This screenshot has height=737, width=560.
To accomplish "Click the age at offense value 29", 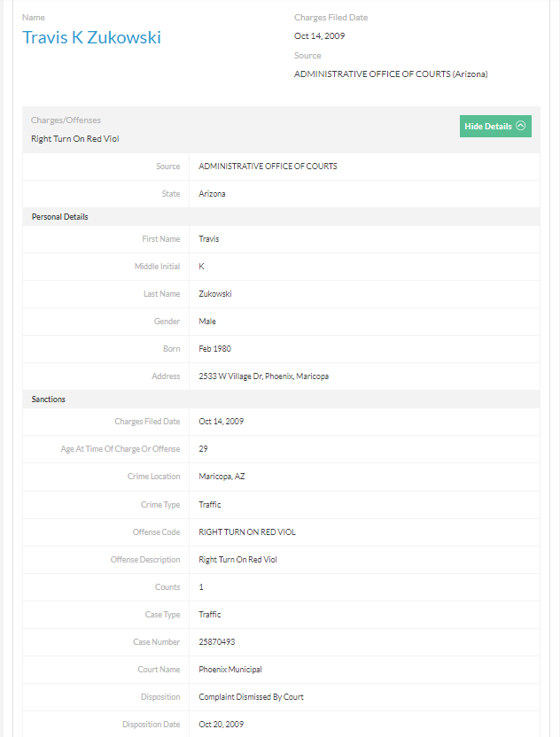I will coord(204,449).
